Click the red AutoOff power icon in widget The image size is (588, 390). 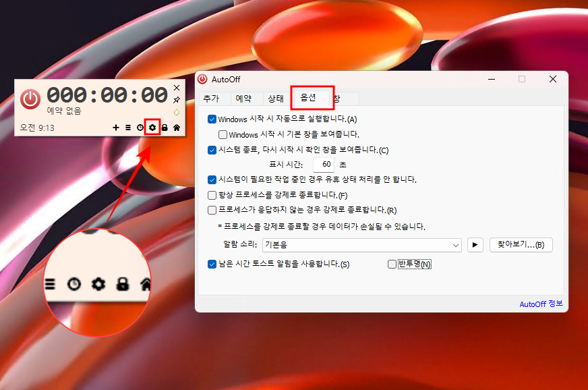(30, 99)
